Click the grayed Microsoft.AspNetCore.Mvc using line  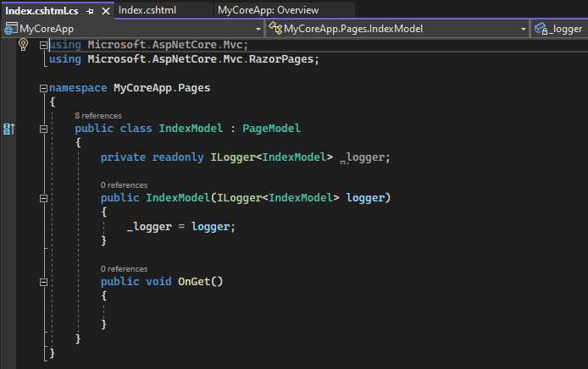coord(148,45)
